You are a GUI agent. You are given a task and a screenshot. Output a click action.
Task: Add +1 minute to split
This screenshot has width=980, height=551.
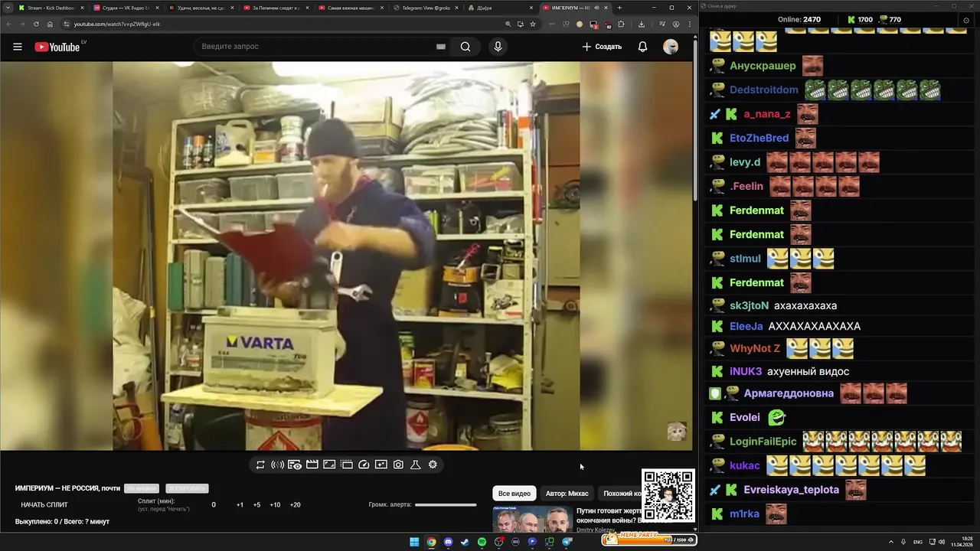pyautogui.click(x=240, y=505)
